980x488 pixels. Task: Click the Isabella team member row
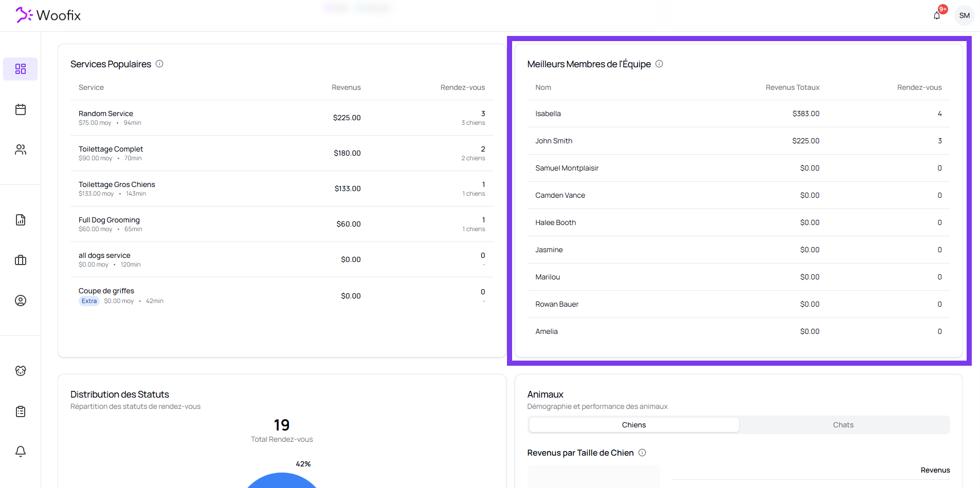click(738, 114)
